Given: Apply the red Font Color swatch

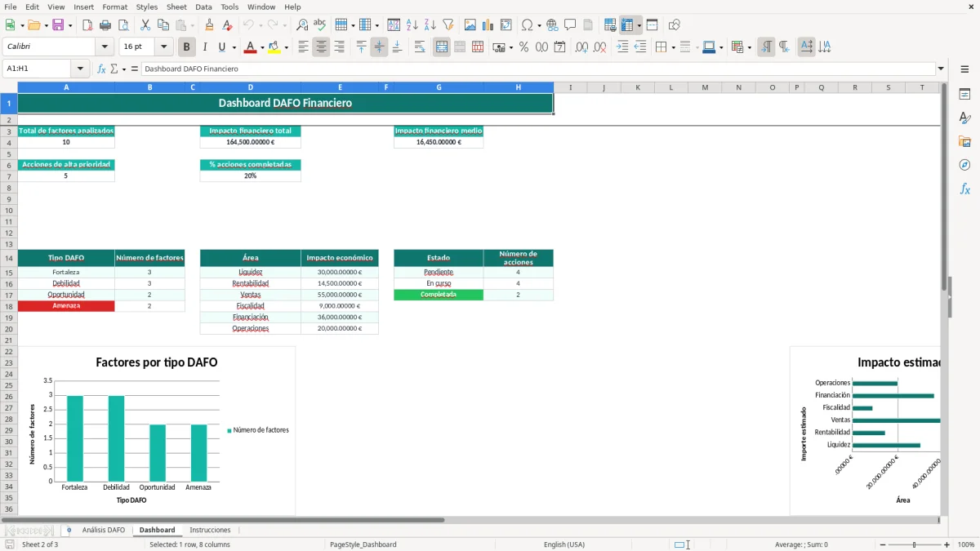Looking at the screenshot, I should tap(251, 47).
